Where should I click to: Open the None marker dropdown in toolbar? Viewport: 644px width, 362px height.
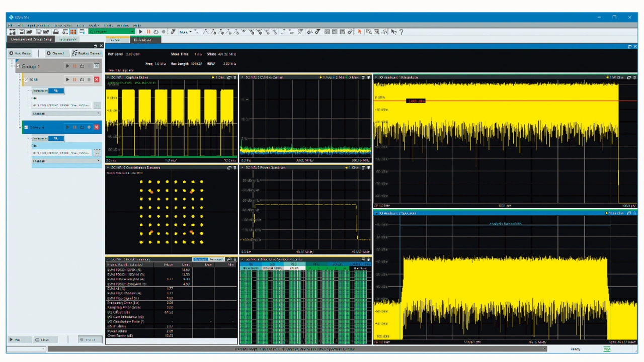(x=185, y=32)
